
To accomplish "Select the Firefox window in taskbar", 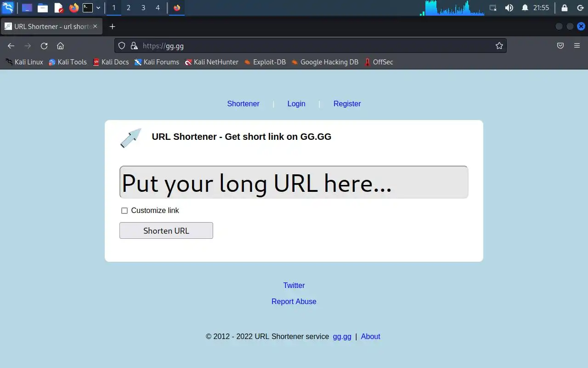I will click(x=177, y=8).
